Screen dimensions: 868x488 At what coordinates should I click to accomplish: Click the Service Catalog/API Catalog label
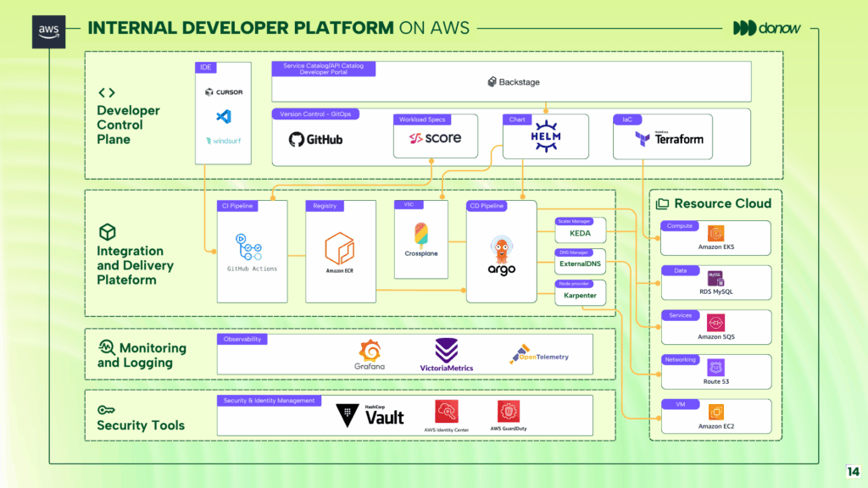pyautogui.click(x=323, y=69)
